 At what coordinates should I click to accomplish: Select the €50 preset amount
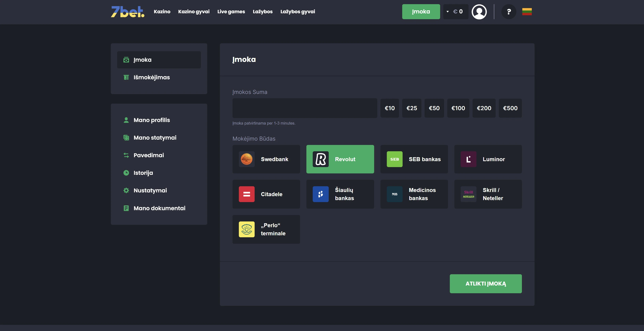coord(434,108)
